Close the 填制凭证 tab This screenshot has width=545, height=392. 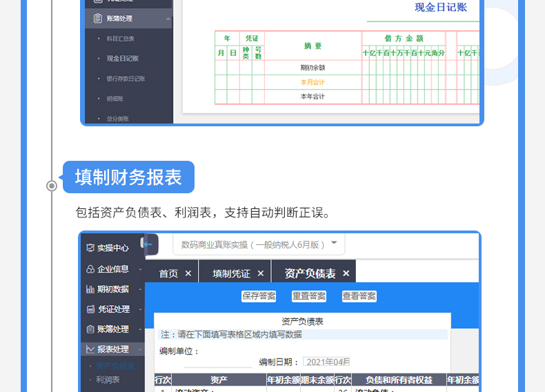[x=261, y=273]
